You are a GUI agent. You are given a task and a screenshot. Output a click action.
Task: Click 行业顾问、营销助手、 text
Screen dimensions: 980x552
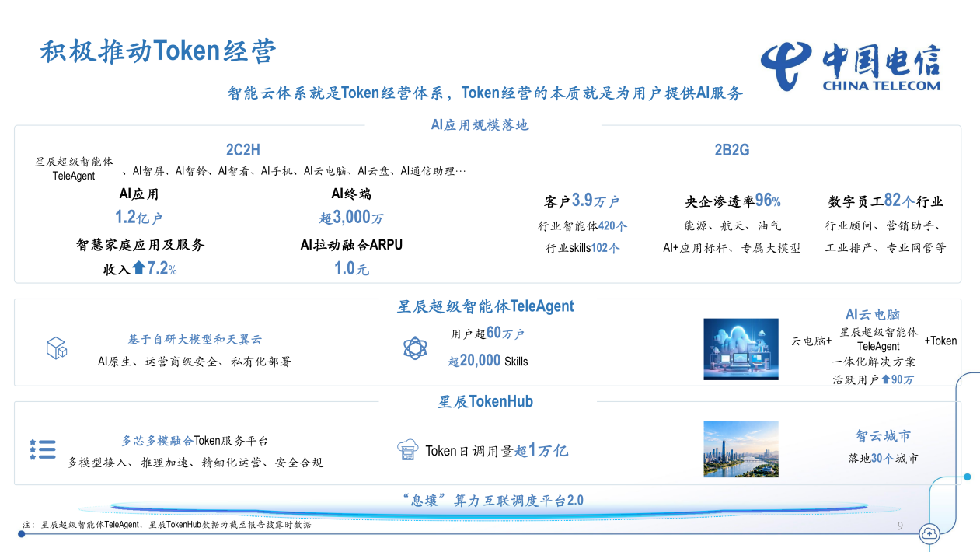point(885,226)
